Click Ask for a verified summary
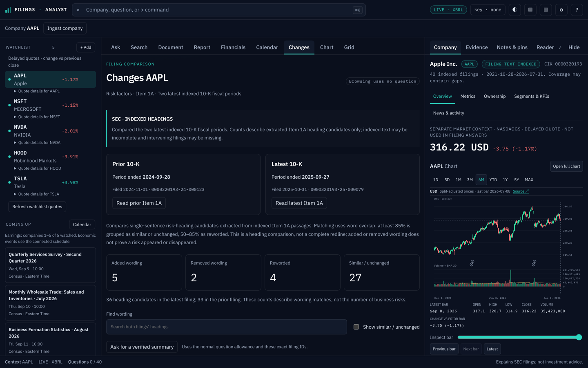 click(142, 347)
